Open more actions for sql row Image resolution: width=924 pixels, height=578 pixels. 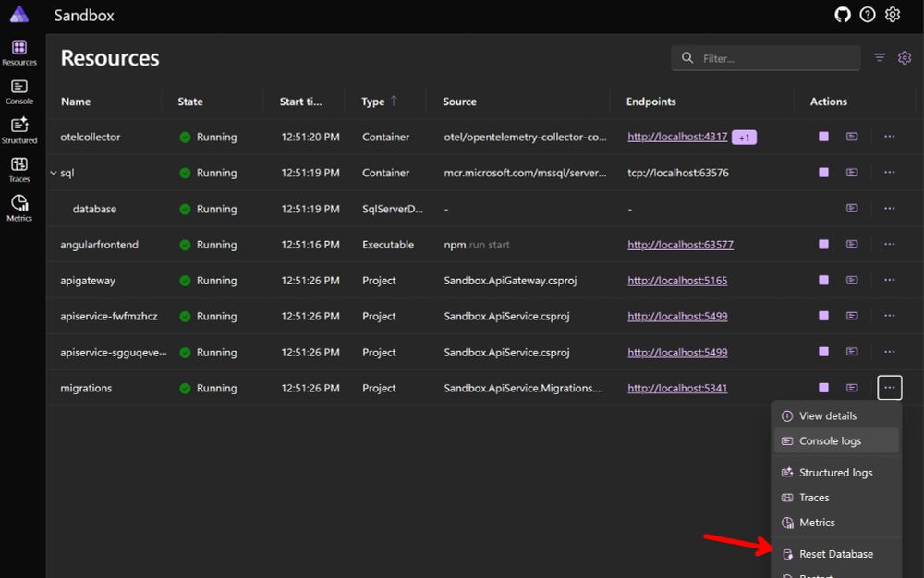click(889, 173)
